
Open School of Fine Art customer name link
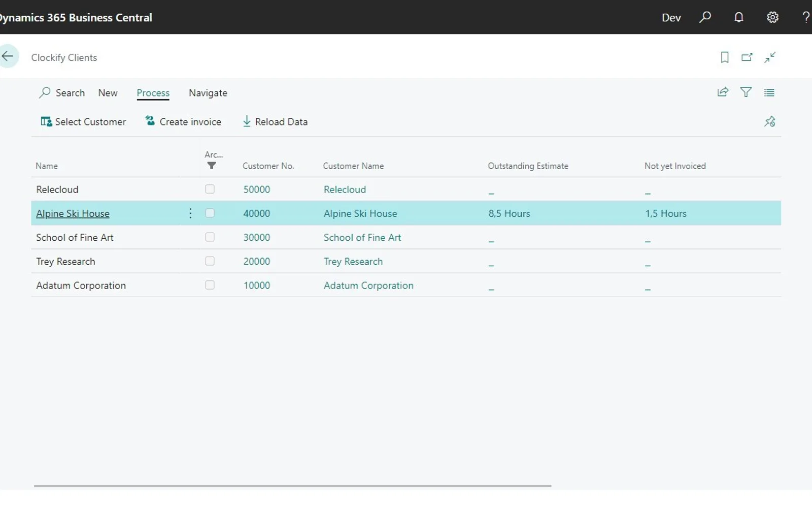point(362,238)
